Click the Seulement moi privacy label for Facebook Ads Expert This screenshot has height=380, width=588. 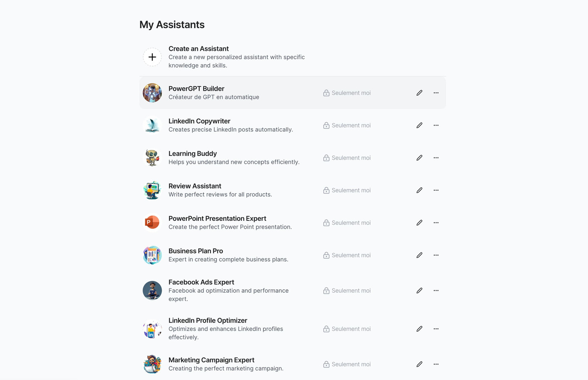click(x=351, y=291)
